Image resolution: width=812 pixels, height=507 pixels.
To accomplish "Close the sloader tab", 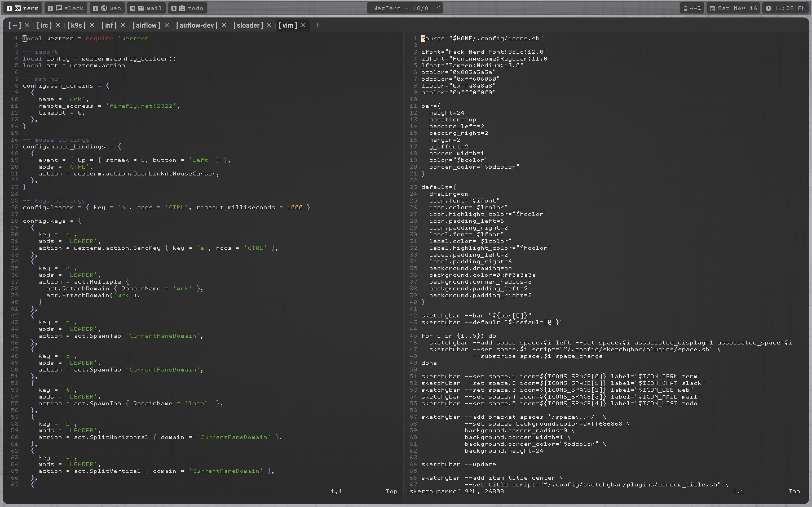I will (x=269, y=25).
